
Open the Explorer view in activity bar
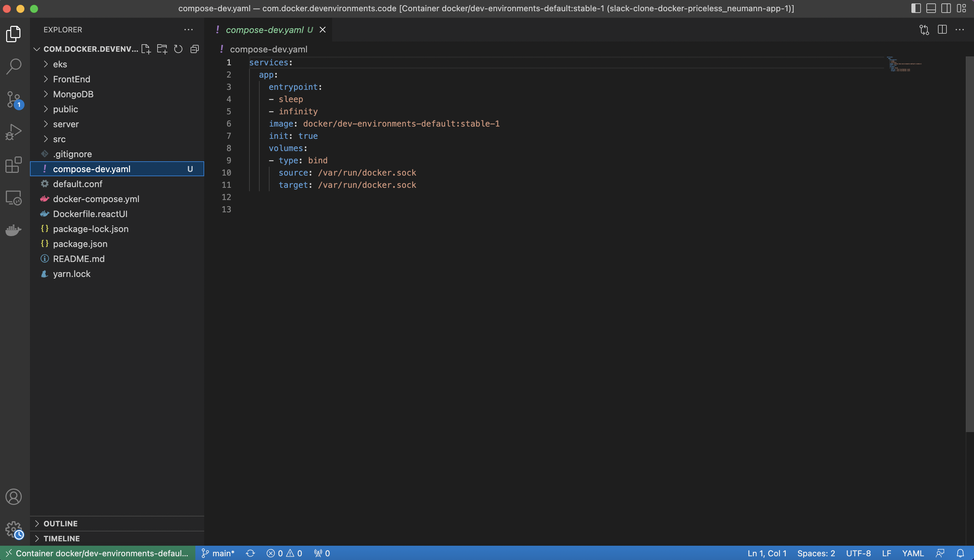coord(14,34)
